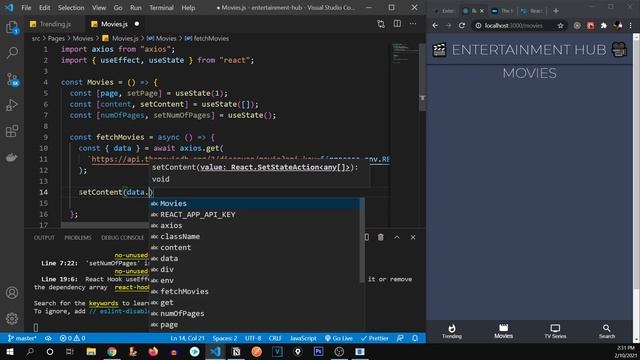Reload the browser page
Viewport: 640px width, 360px height.
click(x=462, y=25)
